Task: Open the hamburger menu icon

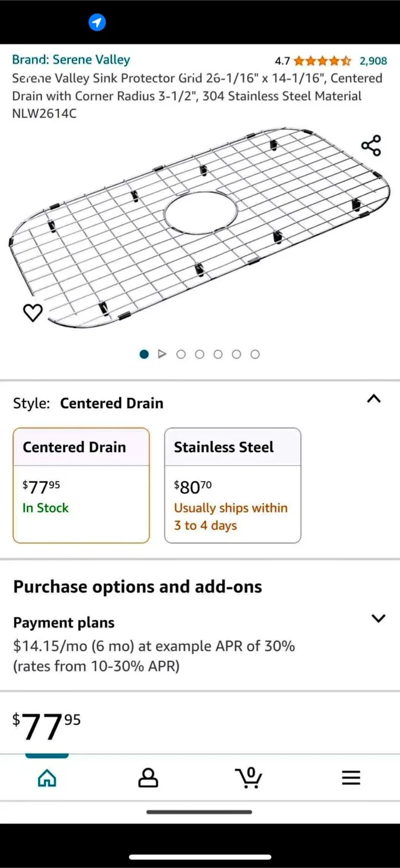Action: tap(351, 777)
